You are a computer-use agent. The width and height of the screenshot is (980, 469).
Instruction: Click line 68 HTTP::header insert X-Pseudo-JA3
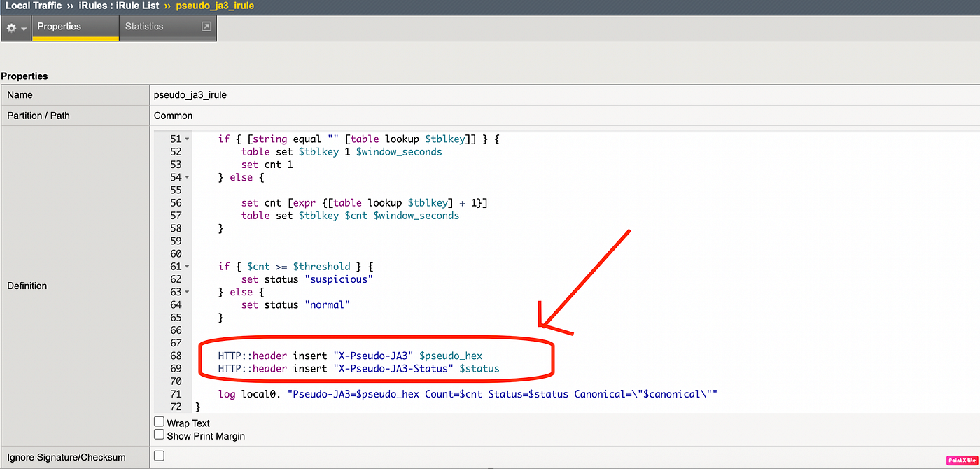click(x=350, y=356)
